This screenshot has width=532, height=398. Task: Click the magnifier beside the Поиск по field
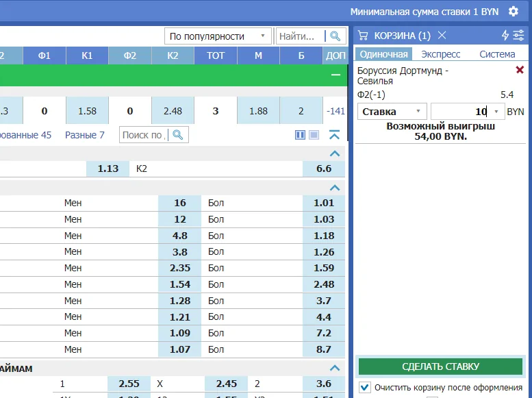(x=178, y=135)
